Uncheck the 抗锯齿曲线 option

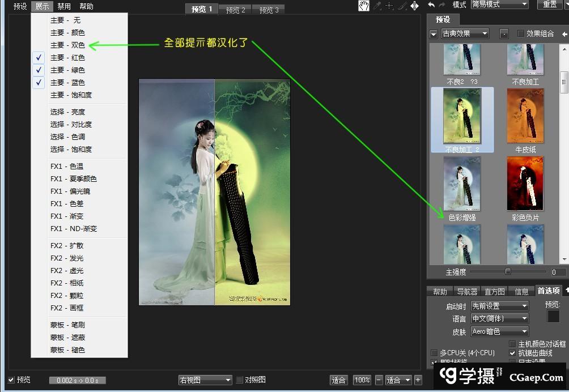click(x=513, y=353)
